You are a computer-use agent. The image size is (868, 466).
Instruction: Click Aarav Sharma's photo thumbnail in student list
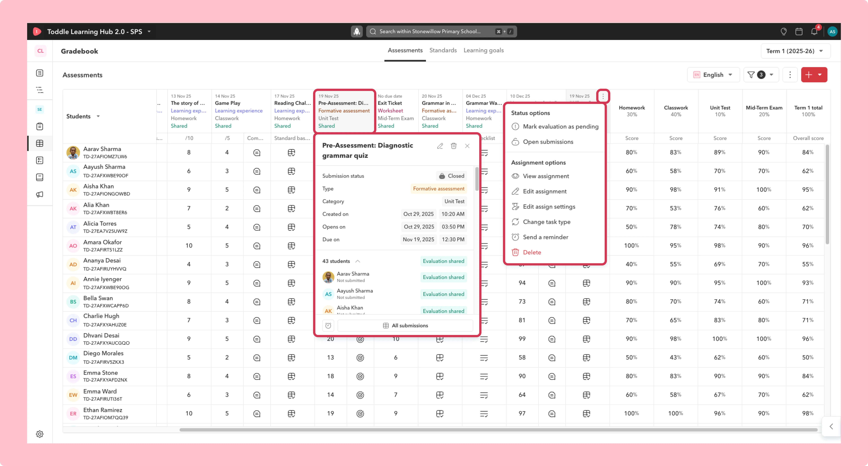(73, 153)
